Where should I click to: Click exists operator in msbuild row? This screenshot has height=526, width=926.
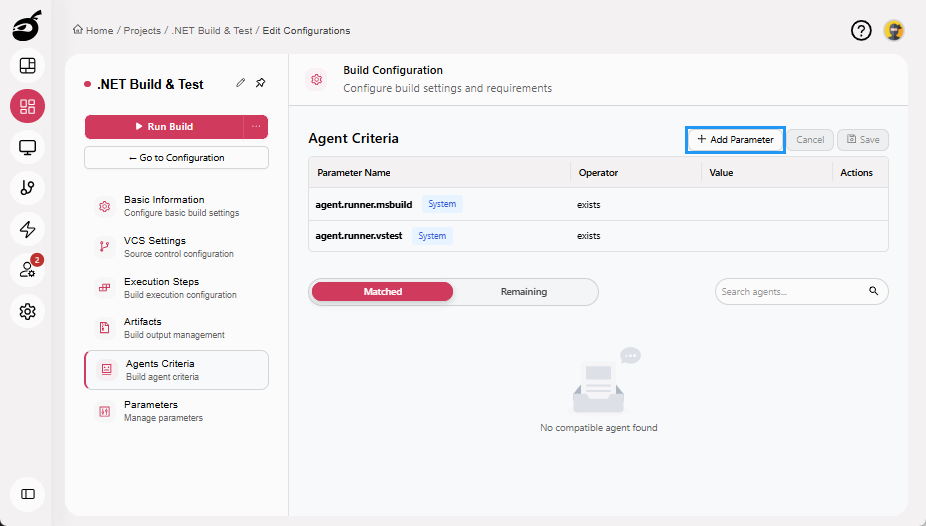589,205
